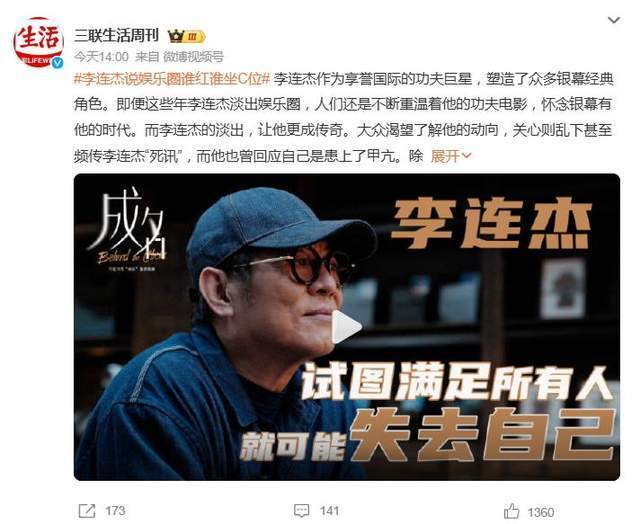Viewport: 640px width, 524px height.
Task: Click the 李连杰 title text on video
Action: point(491,223)
